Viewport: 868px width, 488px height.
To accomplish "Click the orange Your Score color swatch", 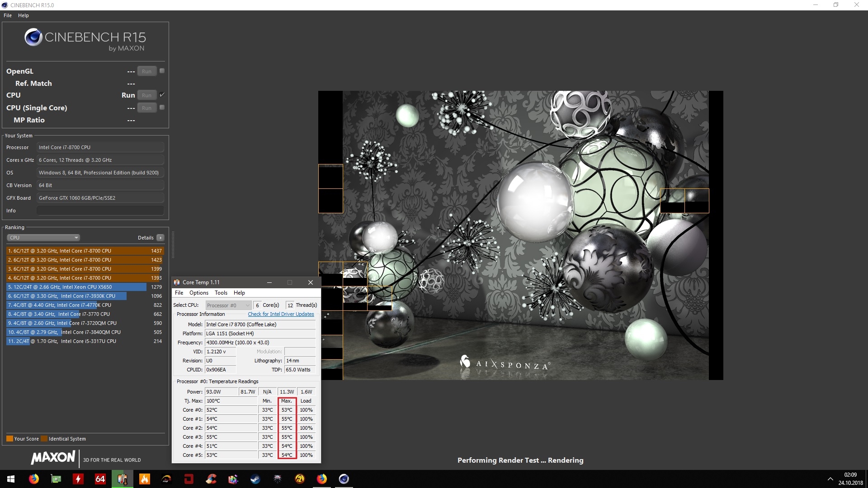I will (x=9, y=439).
